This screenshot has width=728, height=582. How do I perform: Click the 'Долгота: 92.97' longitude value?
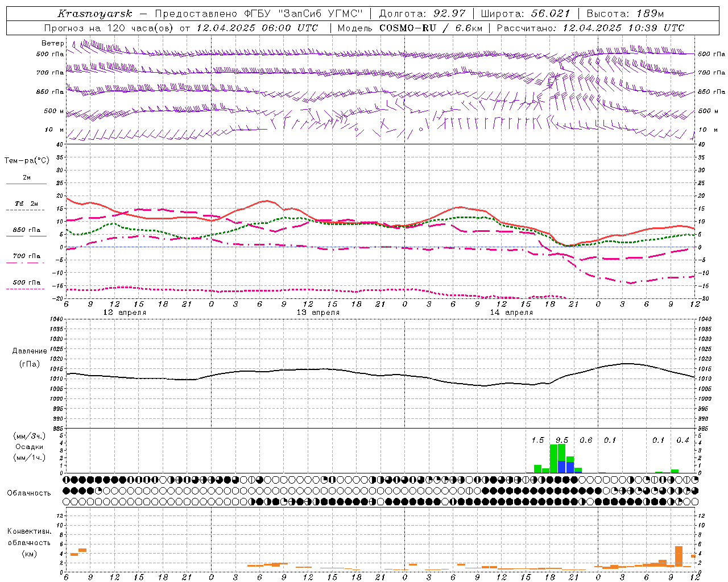[x=422, y=14]
